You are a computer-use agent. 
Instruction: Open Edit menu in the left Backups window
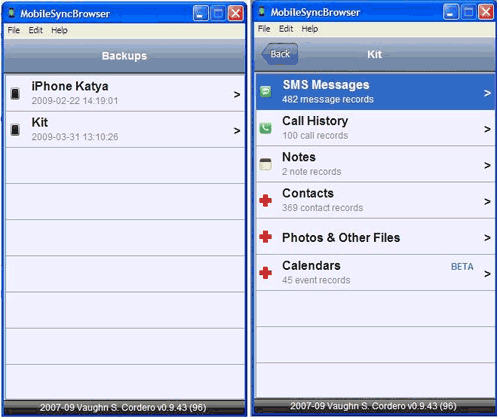pyautogui.click(x=36, y=30)
